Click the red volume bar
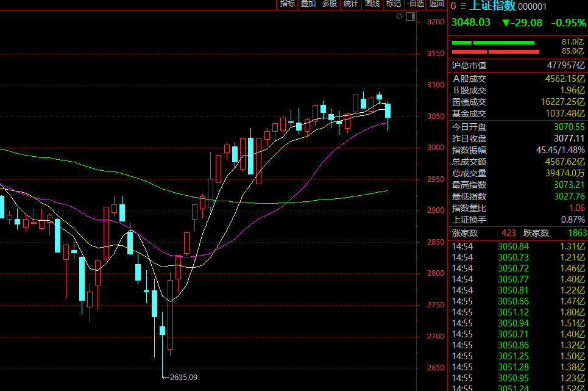Screen dimensions: 588x391 point(495,52)
